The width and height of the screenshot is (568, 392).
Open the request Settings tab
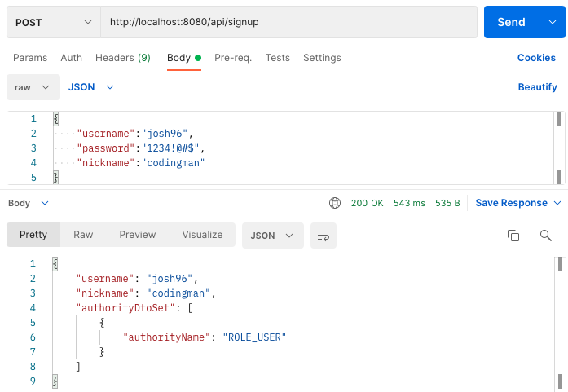322,58
